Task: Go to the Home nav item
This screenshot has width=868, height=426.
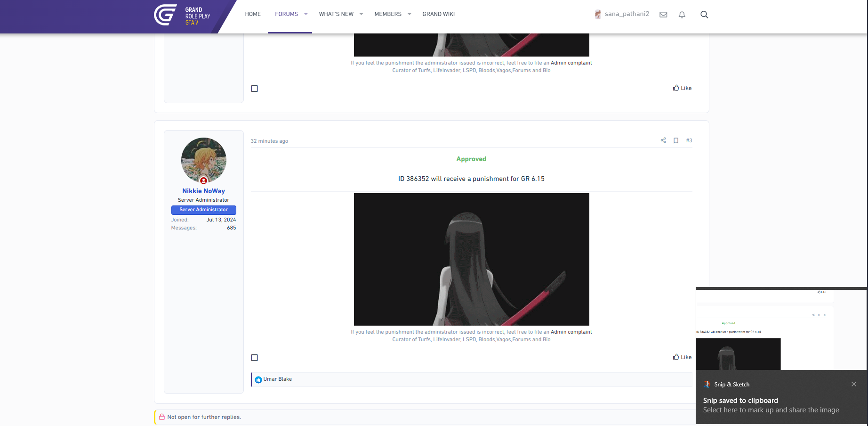Action: pyautogui.click(x=253, y=14)
